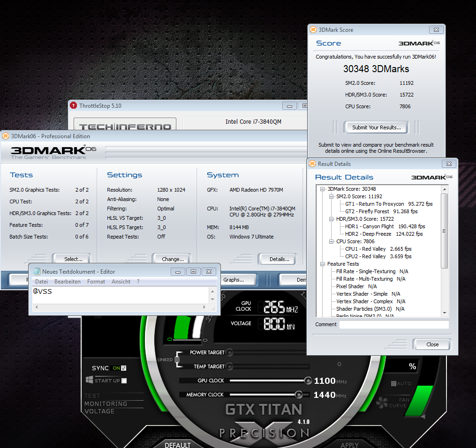Click the Comment input field

coord(394,324)
